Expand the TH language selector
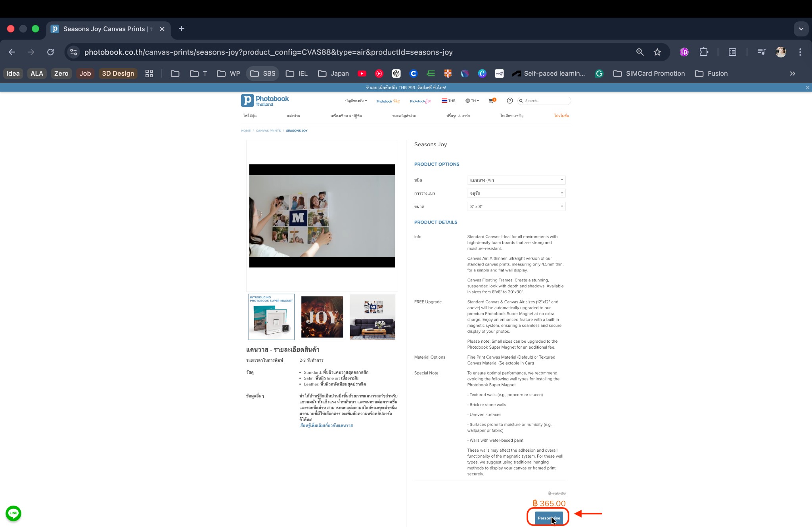The image size is (812, 527). coord(472,101)
